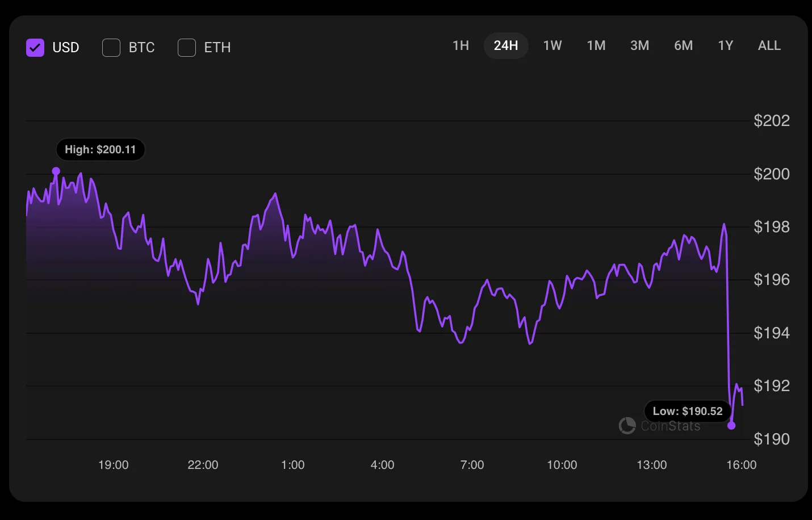Show the 1Y price chart
This screenshot has height=520, width=812.
pyautogui.click(x=726, y=45)
